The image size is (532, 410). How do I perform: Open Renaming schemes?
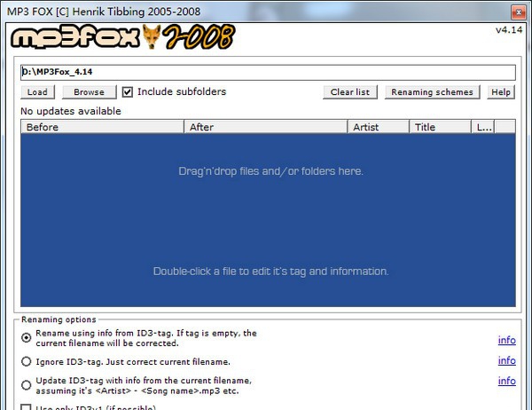click(432, 92)
